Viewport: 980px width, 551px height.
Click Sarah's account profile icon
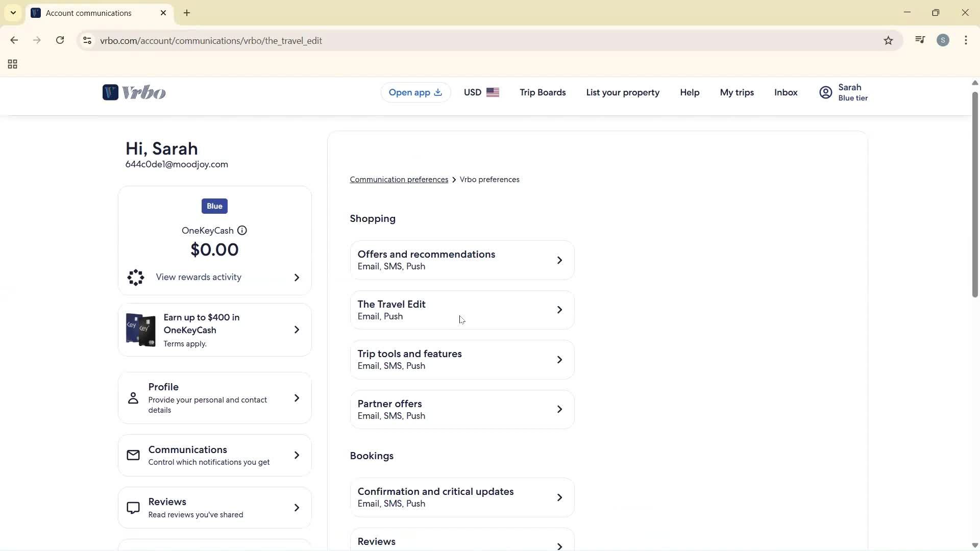point(825,92)
